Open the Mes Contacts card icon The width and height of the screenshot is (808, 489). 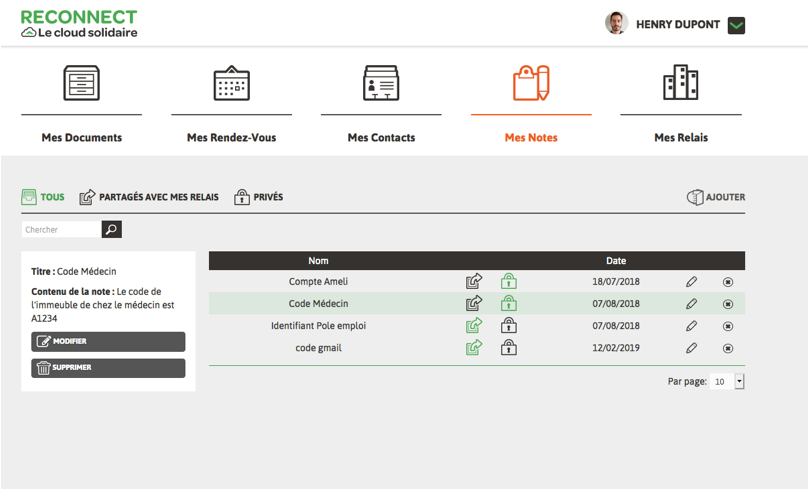pyautogui.click(x=381, y=83)
